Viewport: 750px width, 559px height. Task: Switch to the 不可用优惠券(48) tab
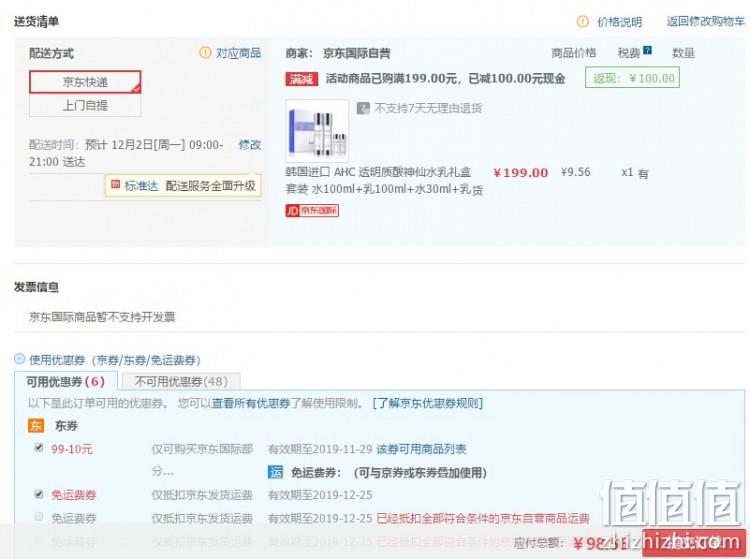tap(181, 381)
